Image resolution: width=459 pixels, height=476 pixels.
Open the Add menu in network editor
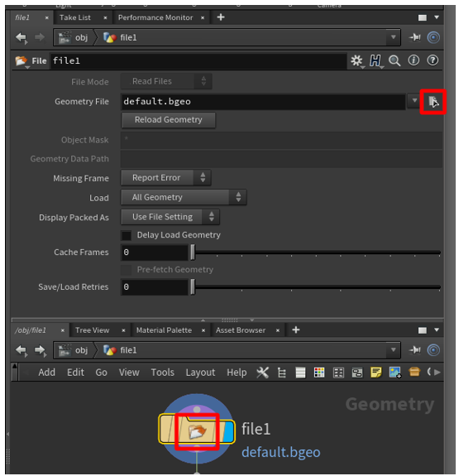46,373
